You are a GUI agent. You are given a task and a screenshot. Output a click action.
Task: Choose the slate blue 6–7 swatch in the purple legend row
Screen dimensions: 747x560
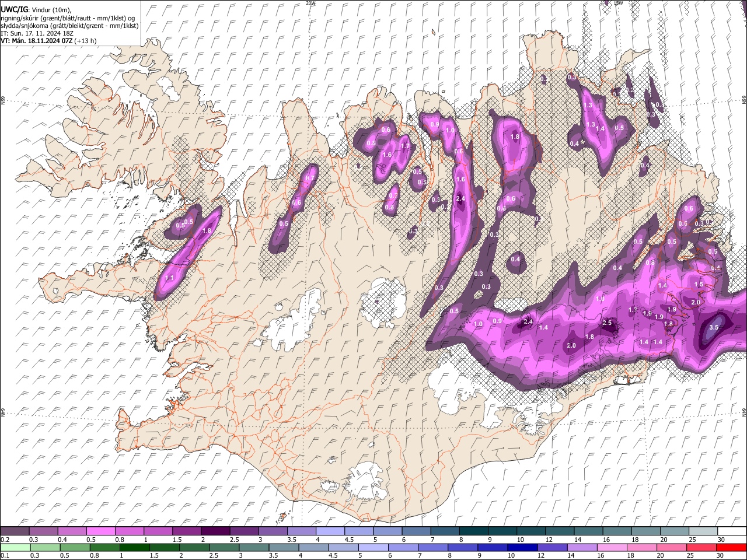416,531
